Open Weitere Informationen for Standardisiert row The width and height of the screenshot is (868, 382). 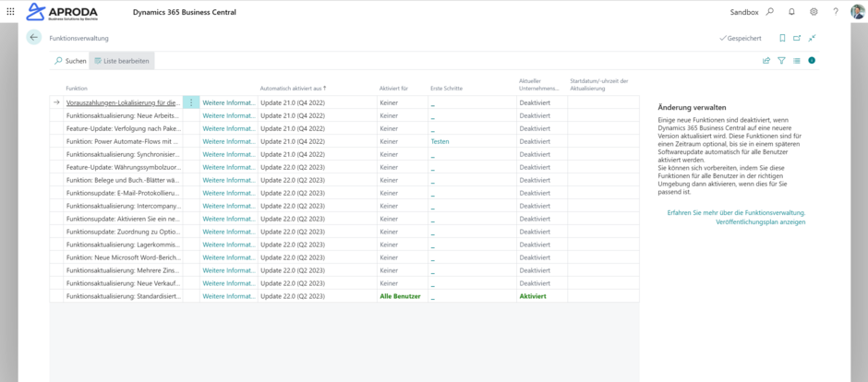(x=229, y=296)
